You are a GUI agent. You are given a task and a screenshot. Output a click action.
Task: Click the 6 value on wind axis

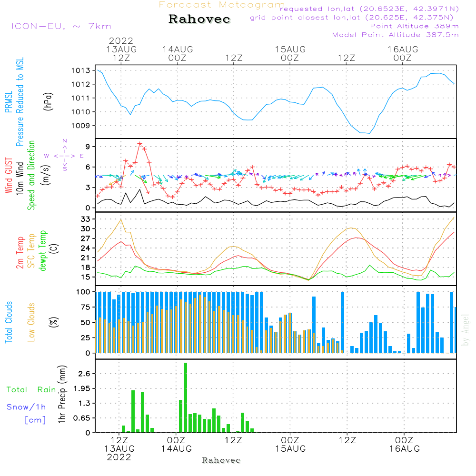click(x=88, y=167)
